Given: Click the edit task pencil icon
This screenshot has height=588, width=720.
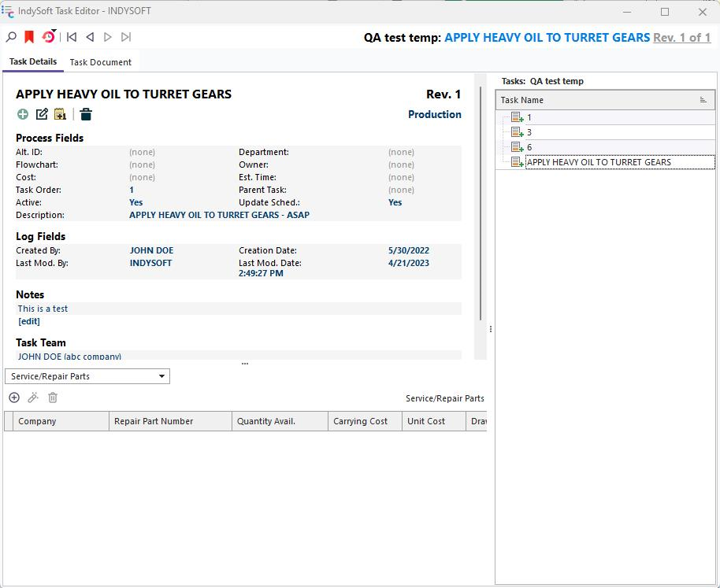Looking at the screenshot, I should click(x=42, y=114).
